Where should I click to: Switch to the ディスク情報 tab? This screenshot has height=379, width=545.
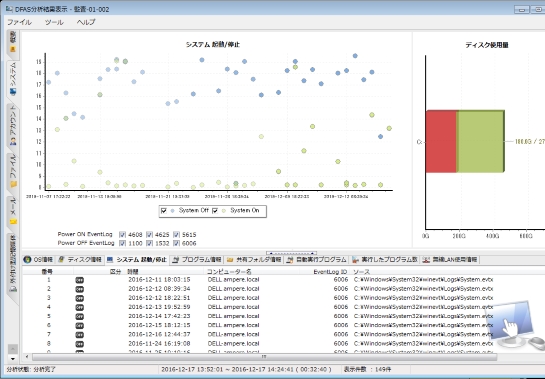(x=80, y=260)
